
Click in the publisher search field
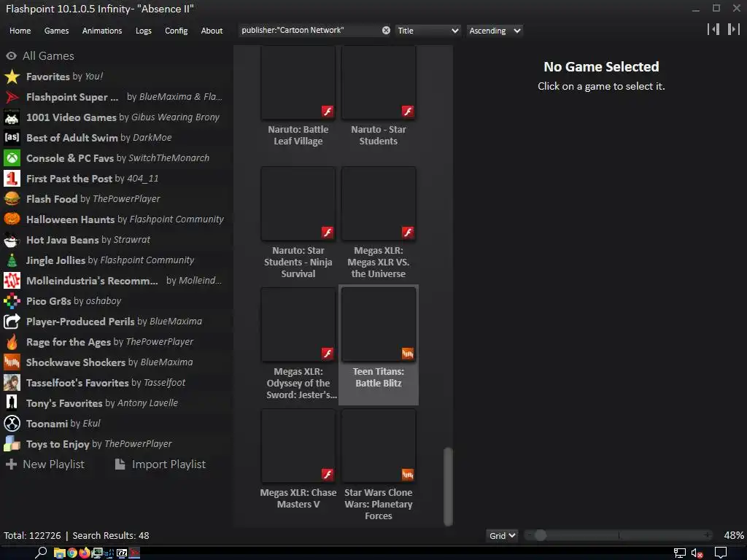point(309,31)
